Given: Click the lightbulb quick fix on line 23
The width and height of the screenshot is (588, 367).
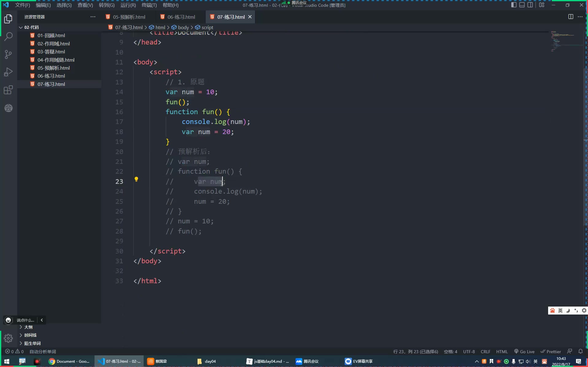Looking at the screenshot, I should point(136,179).
